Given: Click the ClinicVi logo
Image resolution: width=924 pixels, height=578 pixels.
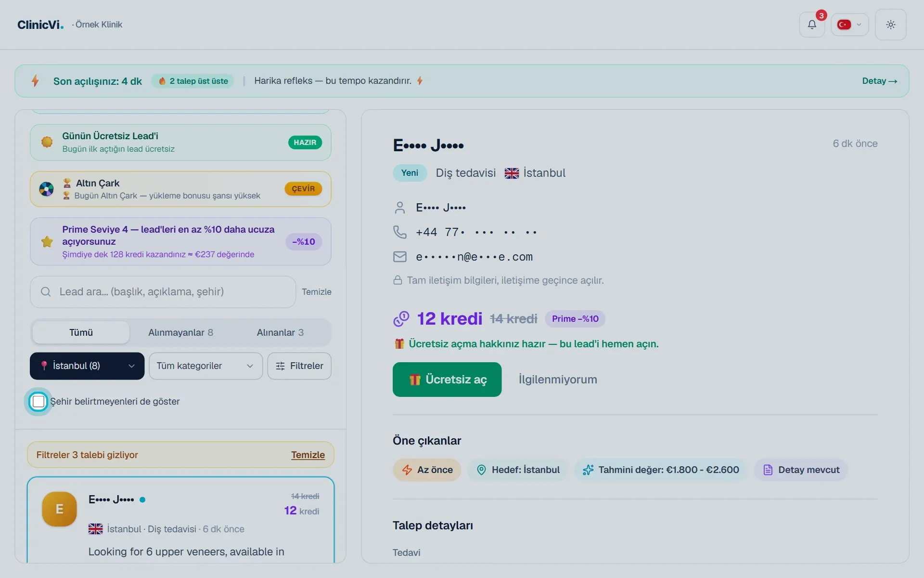Looking at the screenshot, I should point(40,25).
